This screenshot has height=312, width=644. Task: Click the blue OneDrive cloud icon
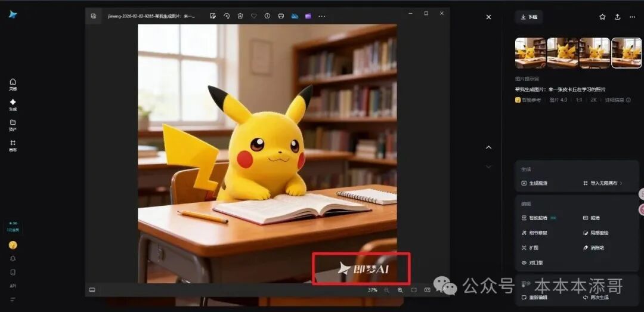(295, 16)
